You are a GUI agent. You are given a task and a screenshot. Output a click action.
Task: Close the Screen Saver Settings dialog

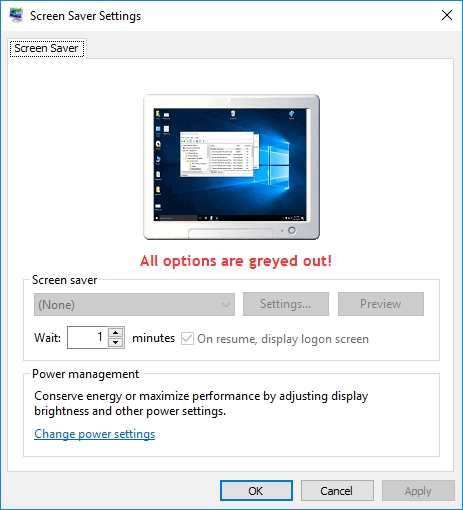(x=447, y=15)
